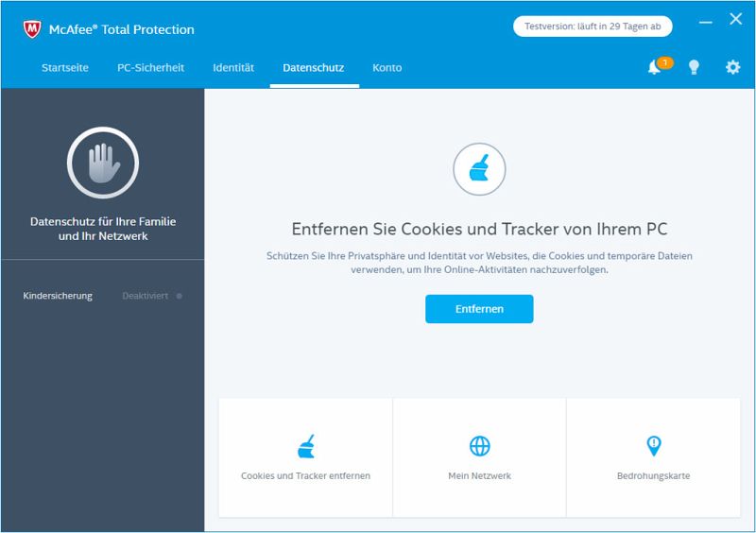
Task: Click the Kindersicherung status dot
Action: click(180, 296)
